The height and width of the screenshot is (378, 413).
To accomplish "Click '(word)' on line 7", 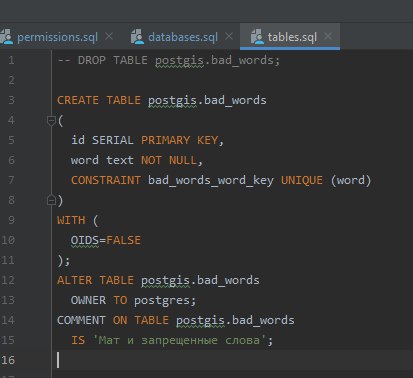I will [x=351, y=180].
